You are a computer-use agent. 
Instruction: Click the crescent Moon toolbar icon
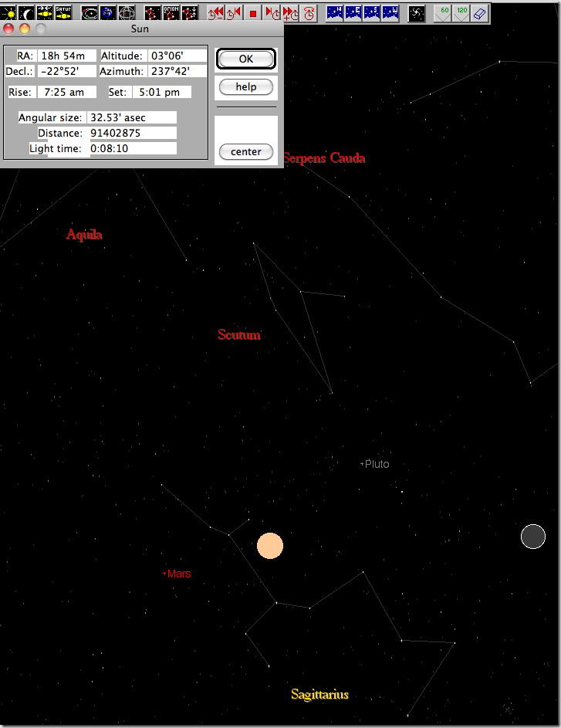26,12
